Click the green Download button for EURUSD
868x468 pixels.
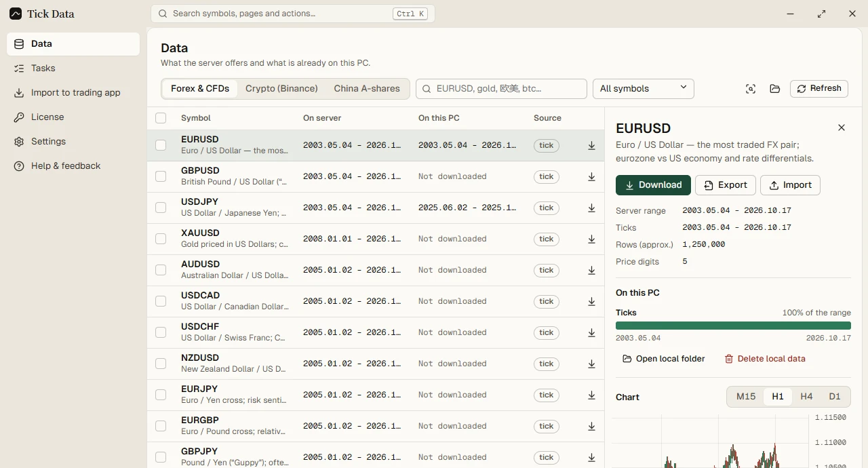pos(653,185)
